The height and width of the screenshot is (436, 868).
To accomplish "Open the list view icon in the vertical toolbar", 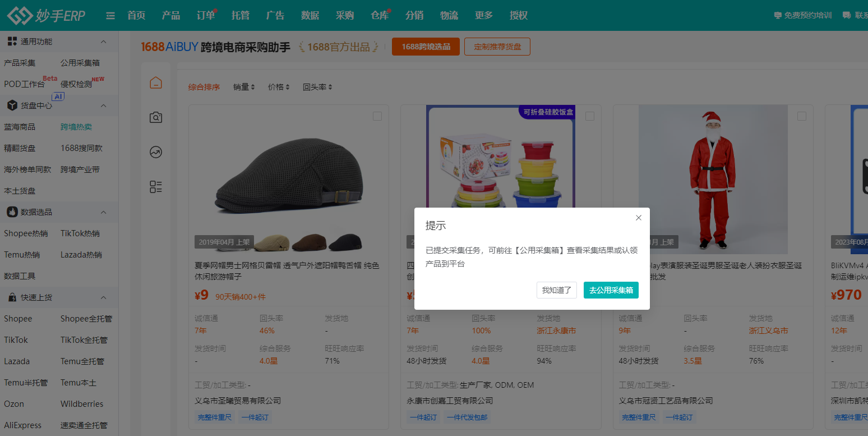I will point(156,187).
